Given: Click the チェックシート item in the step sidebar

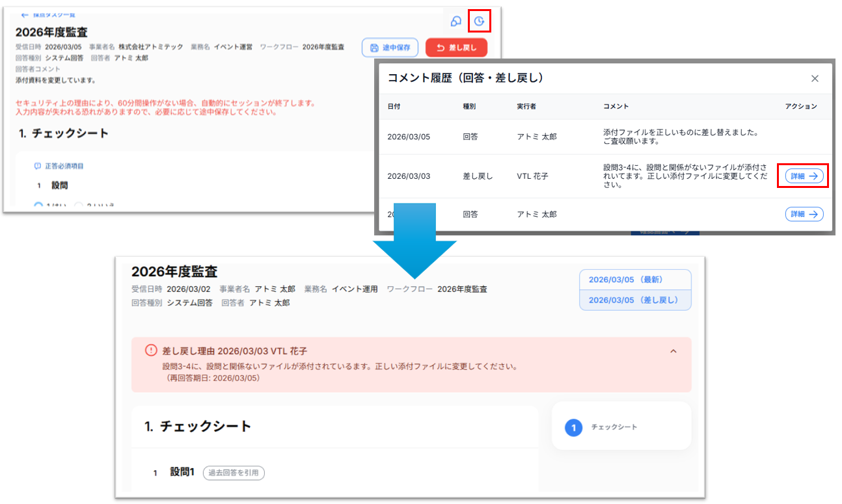Looking at the screenshot, I should (614, 427).
